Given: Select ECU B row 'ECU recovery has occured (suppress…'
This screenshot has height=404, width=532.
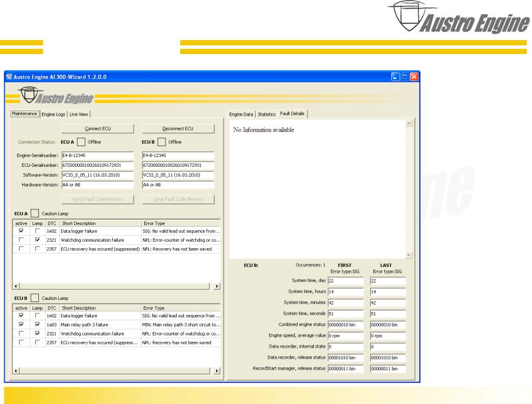Looking at the screenshot, I should click(x=116, y=342).
